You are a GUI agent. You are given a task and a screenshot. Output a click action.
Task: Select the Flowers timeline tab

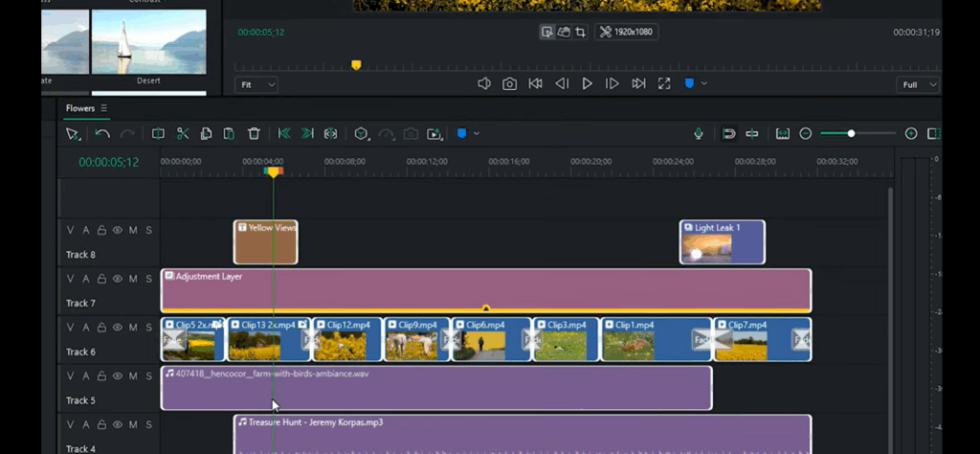pos(80,108)
